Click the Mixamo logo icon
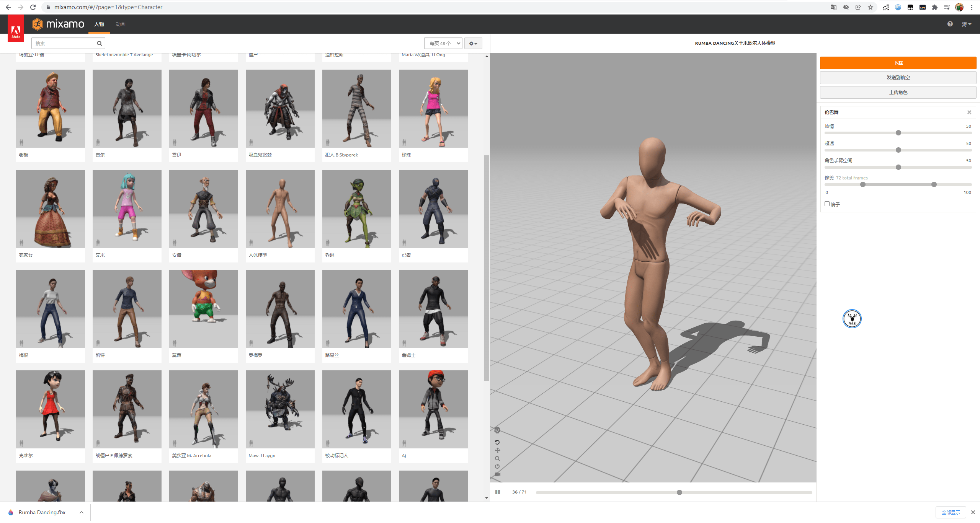 (x=37, y=24)
